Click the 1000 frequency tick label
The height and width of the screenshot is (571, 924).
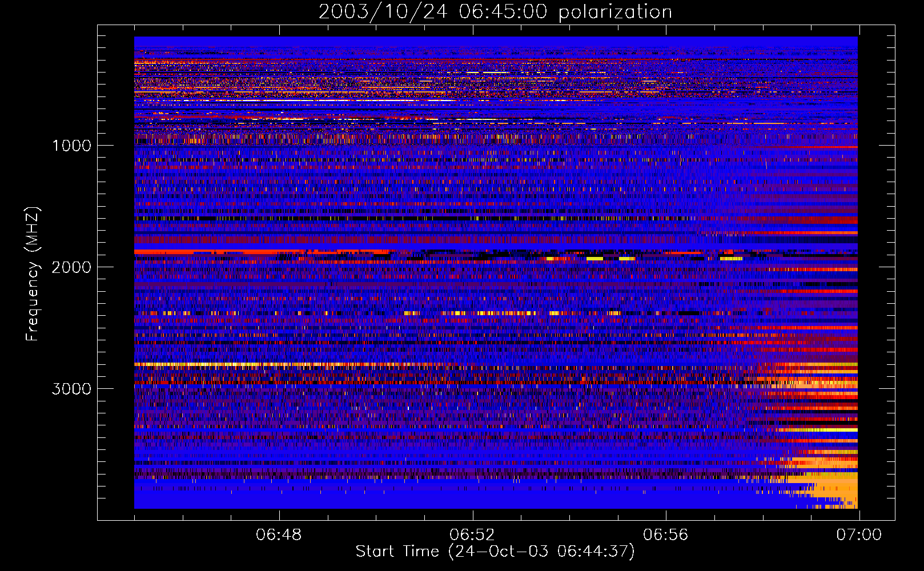tap(72, 146)
